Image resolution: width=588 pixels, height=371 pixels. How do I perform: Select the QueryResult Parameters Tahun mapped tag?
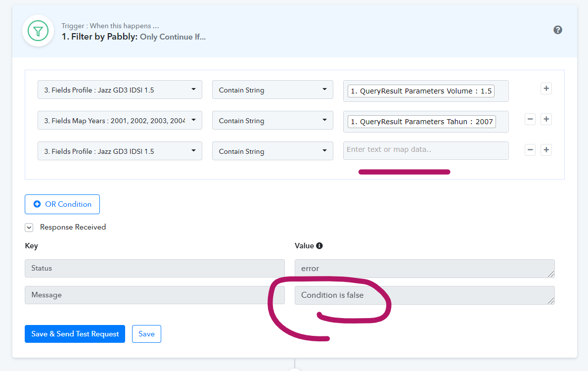422,122
